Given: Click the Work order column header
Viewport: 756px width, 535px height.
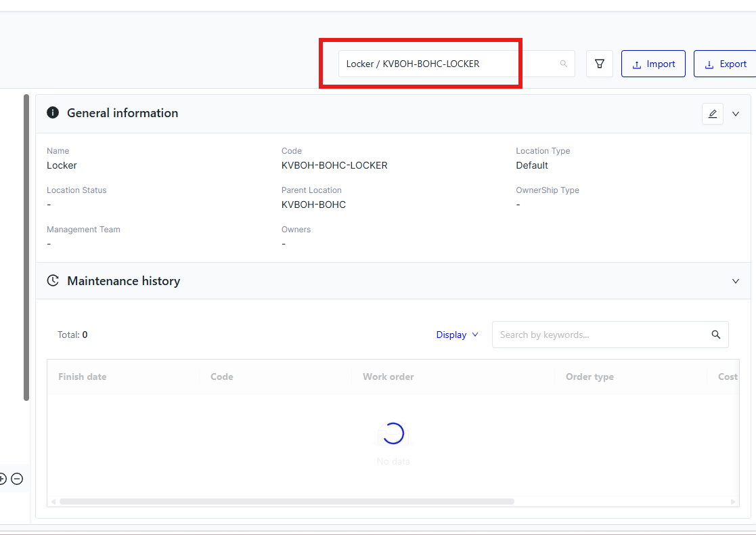Looking at the screenshot, I should [453, 377].
